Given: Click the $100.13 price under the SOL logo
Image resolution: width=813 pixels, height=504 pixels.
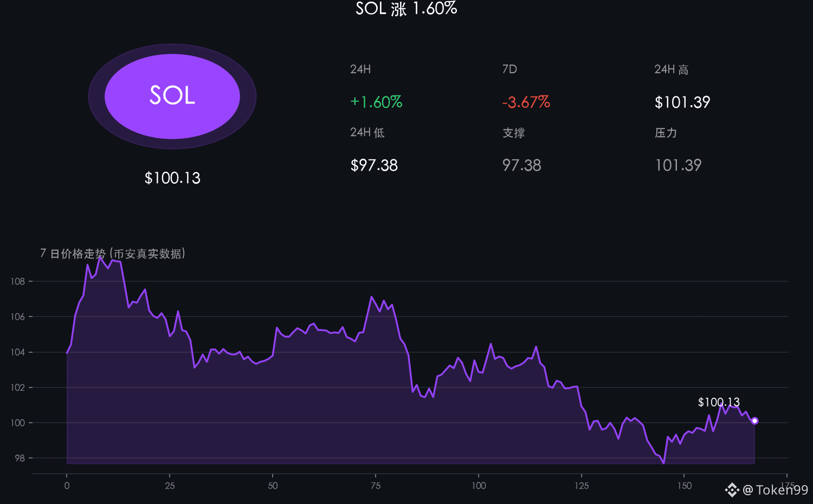Looking at the screenshot, I should click(x=172, y=178).
